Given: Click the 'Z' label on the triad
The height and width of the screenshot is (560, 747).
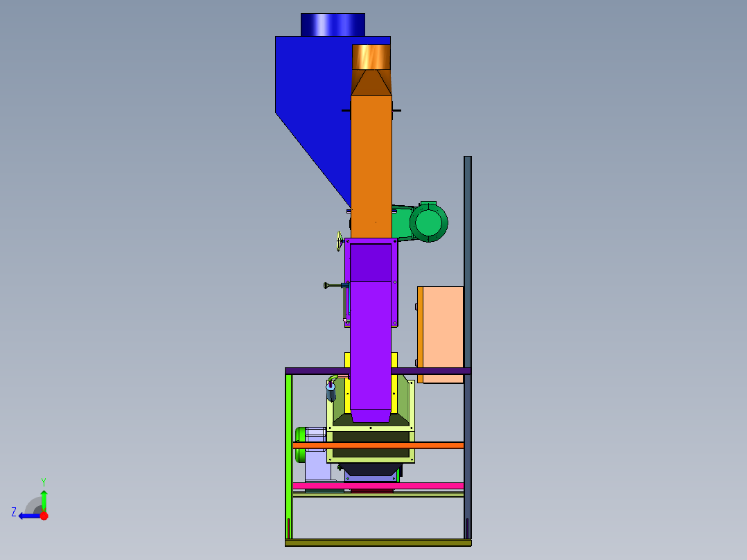Looking at the screenshot, I should [14, 512].
